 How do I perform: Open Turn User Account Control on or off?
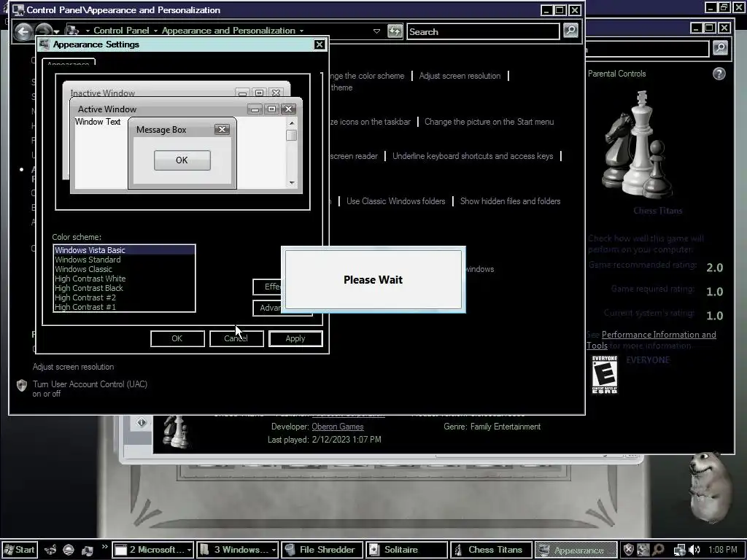pos(90,389)
